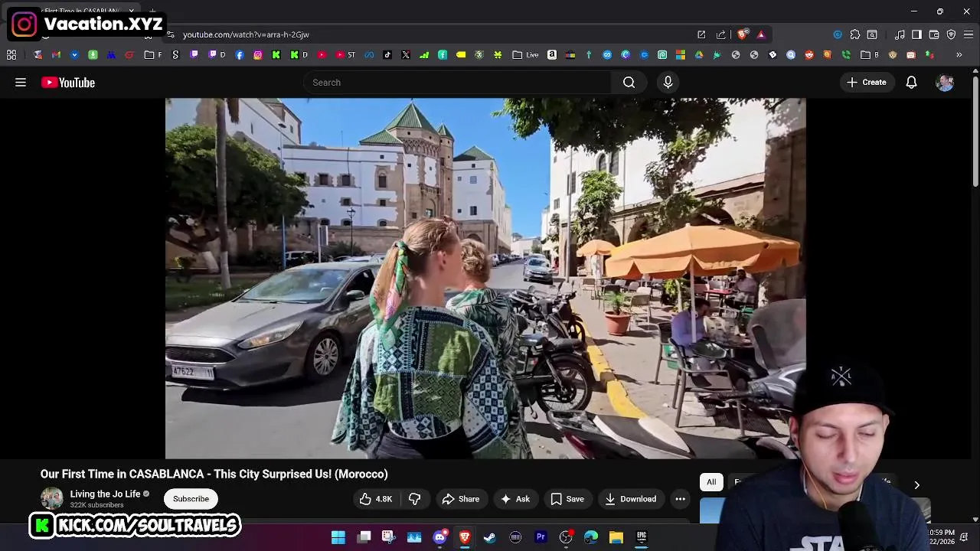
Task: Click the Ask button
Action: pos(515,499)
